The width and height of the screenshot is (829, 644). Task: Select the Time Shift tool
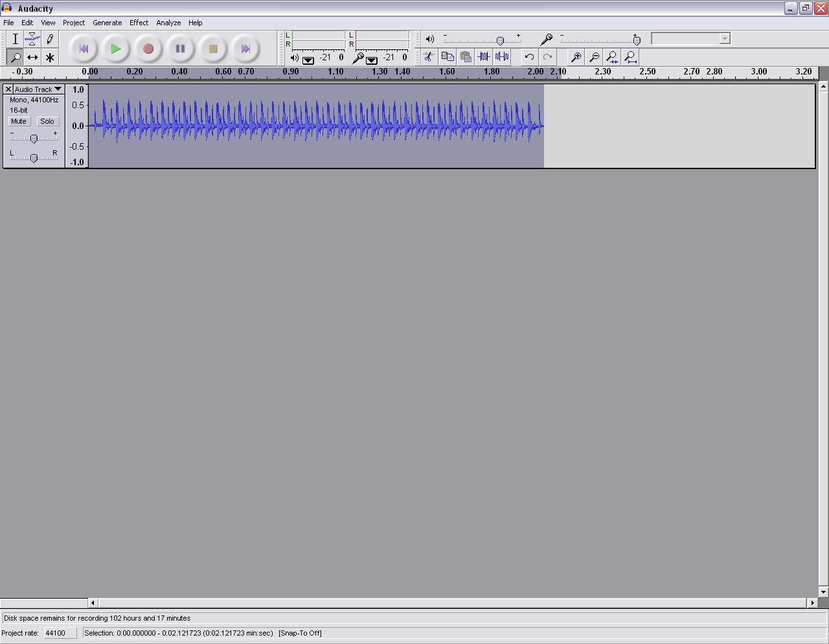[x=32, y=57]
